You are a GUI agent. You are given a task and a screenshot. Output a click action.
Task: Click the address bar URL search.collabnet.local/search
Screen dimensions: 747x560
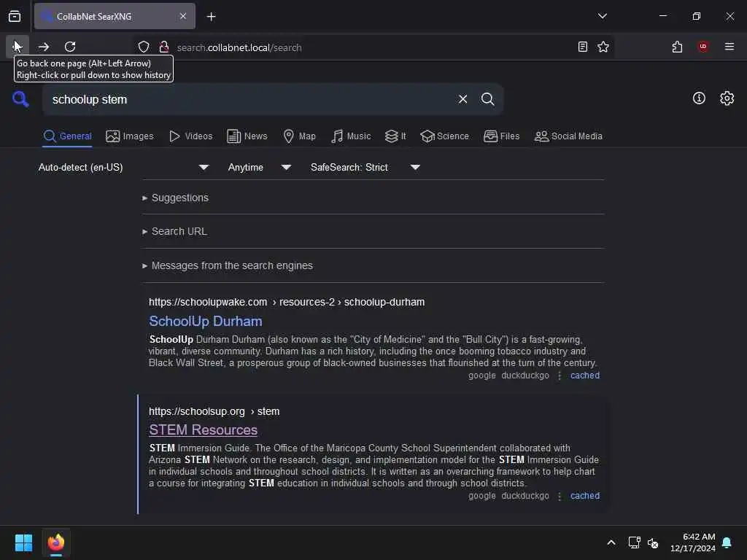(x=239, y=47)
